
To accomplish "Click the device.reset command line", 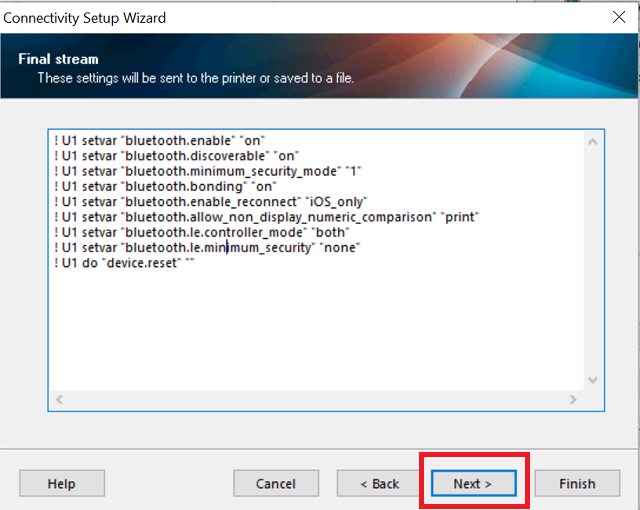I will (125, 262).
